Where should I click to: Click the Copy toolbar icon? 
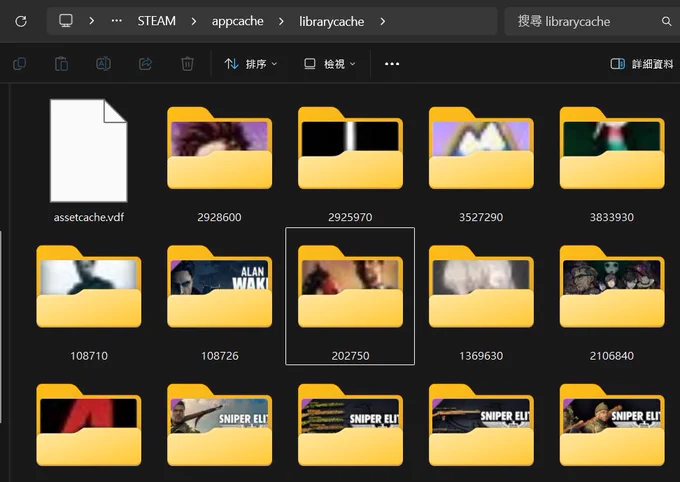(20, 64)
